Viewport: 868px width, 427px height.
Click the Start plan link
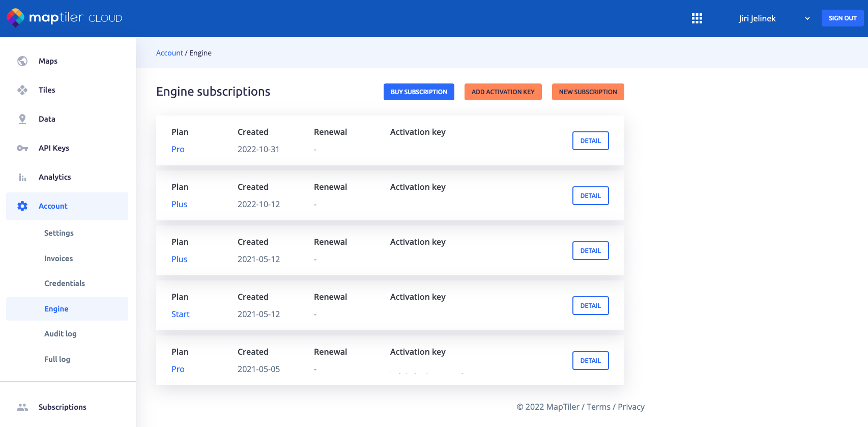(180, 314)
